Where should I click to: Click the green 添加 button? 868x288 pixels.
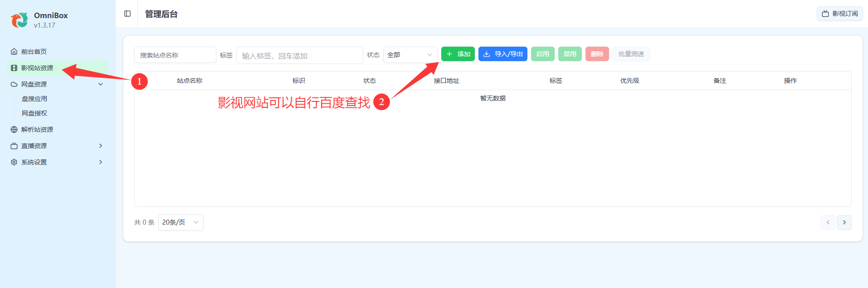(458, 54)
